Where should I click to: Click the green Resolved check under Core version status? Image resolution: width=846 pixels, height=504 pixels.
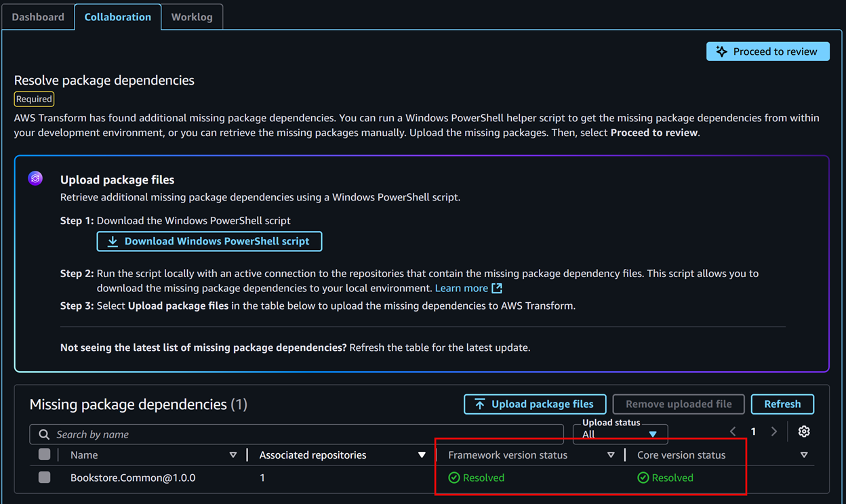click(x=643, y=478)
